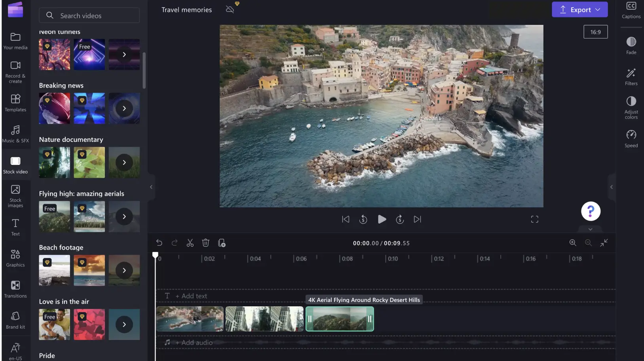Select the coastal village timeline clip
The width and height of the screenshot is (644, 361).
pos(190,319)
